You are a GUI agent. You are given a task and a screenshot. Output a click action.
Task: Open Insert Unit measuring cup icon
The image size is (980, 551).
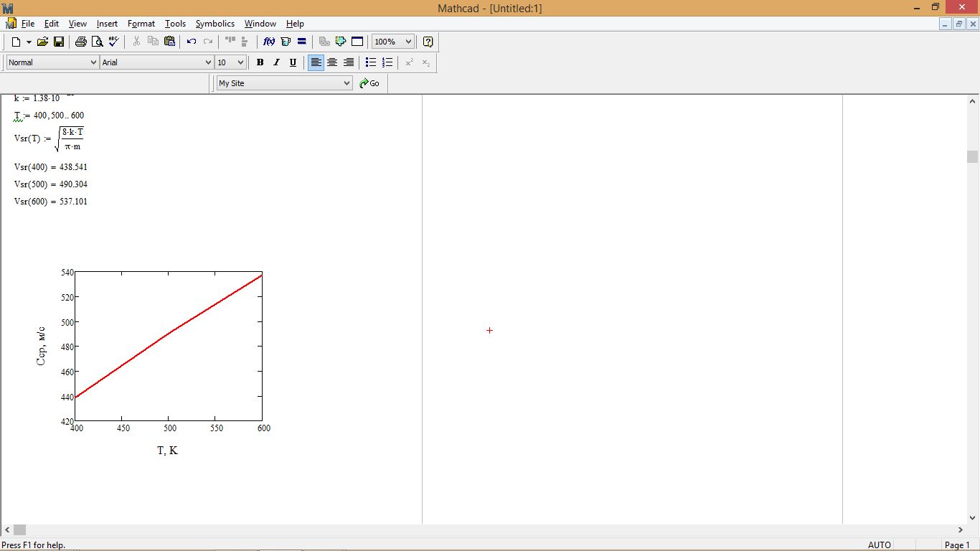point(286,42)
